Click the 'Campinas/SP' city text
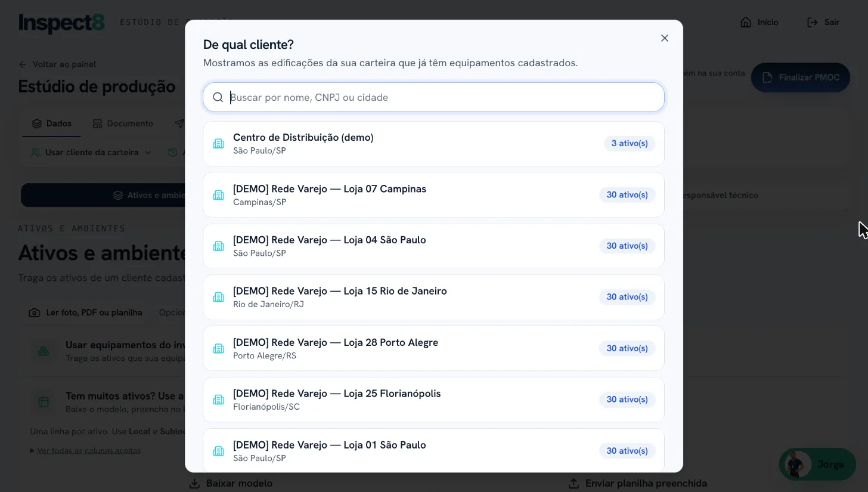868x492 pixels. pyautogui.click(x=259, y=202)
